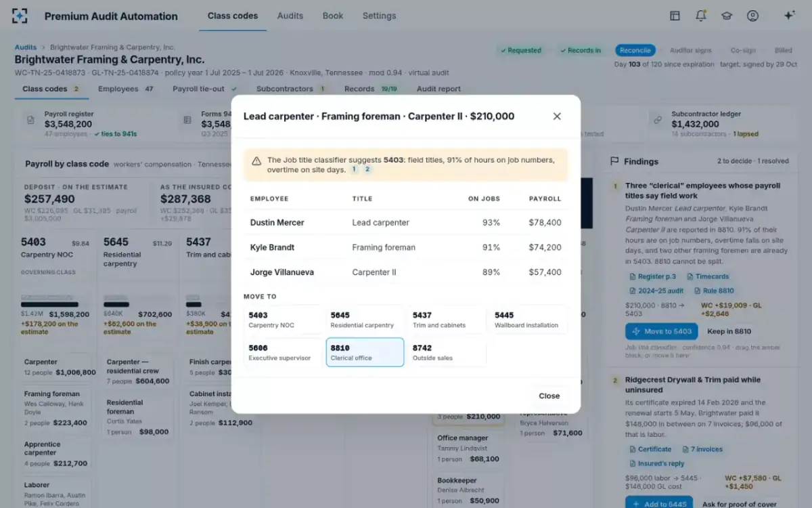Click the ON JOBS column header
The width and height of the screenshot is (812, 508).
[484, 198]
